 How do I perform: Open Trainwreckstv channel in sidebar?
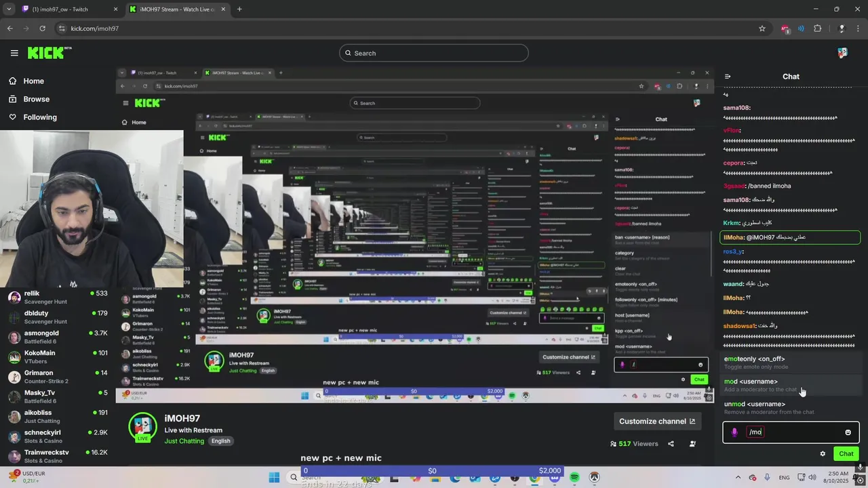tap(57, 455)
